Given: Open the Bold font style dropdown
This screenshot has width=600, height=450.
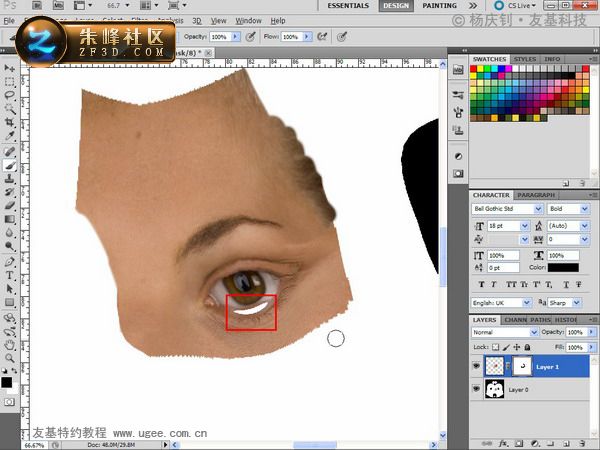Looking at the screenshot, I should [x=584, y=209].
